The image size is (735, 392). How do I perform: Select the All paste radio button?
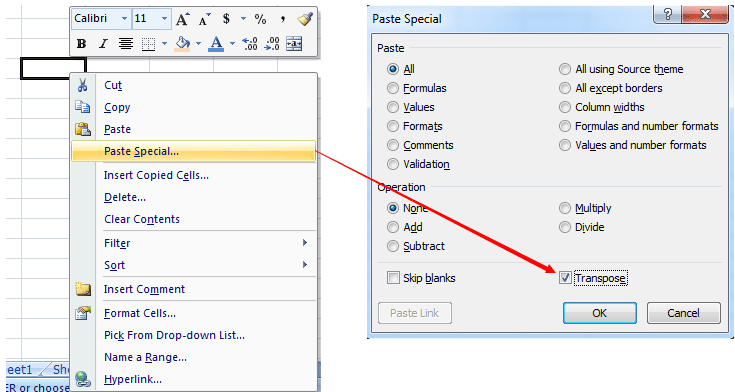(x=393, y=69)
